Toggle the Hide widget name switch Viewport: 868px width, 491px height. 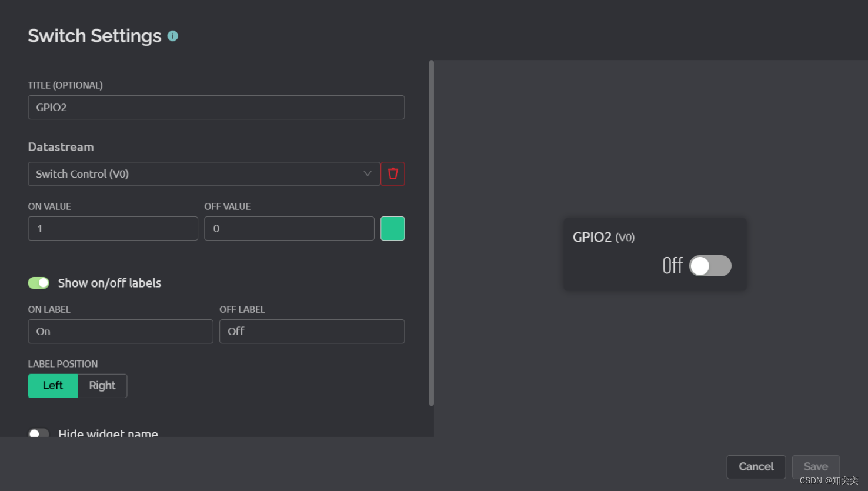pyautogui.click(x=39, y=433)
